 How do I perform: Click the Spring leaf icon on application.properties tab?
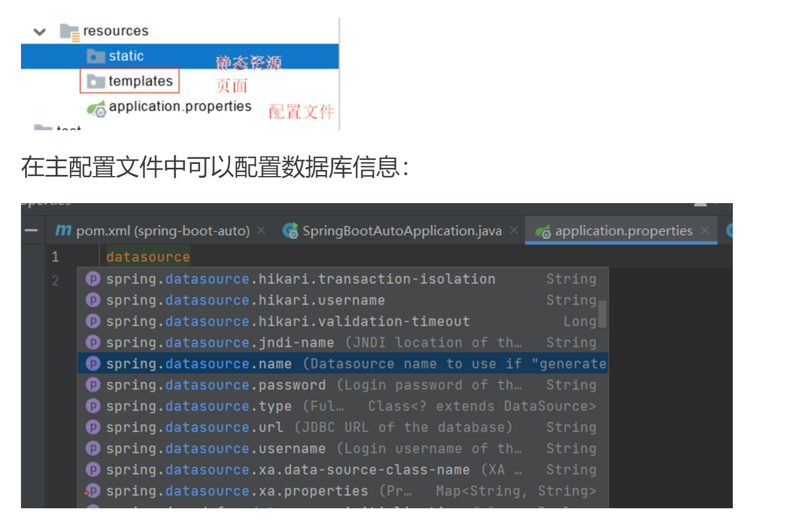(543, 231)
